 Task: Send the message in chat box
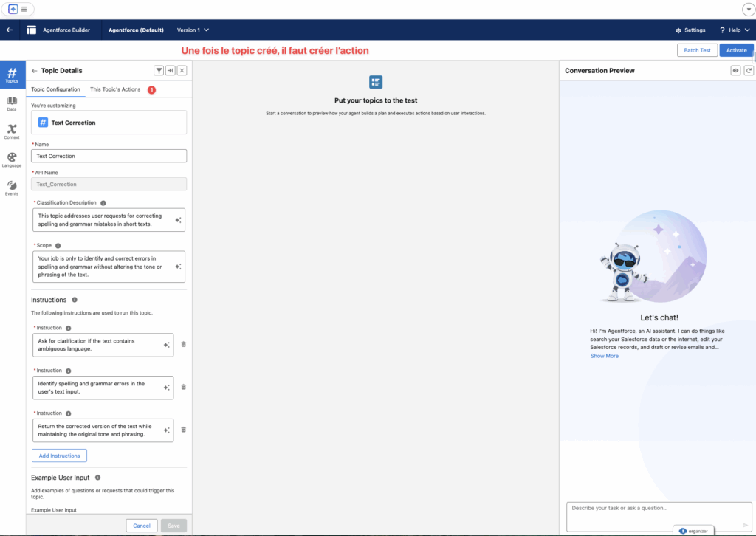746,525
